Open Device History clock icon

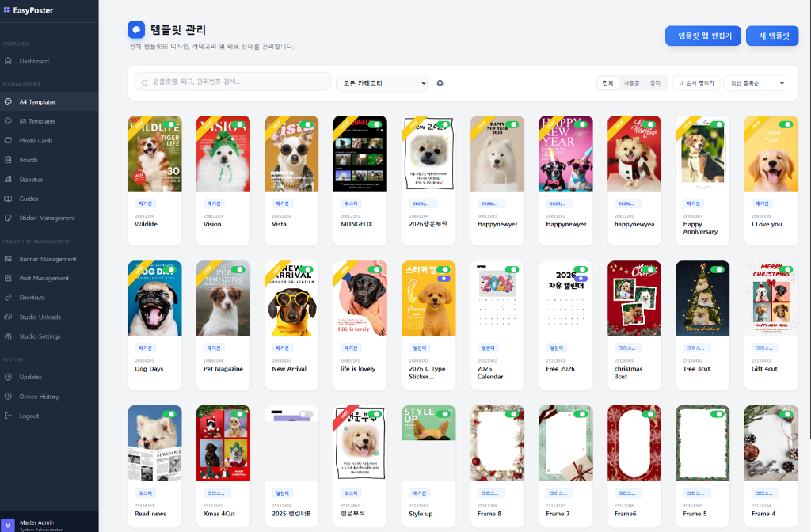[x=8, y=397]
